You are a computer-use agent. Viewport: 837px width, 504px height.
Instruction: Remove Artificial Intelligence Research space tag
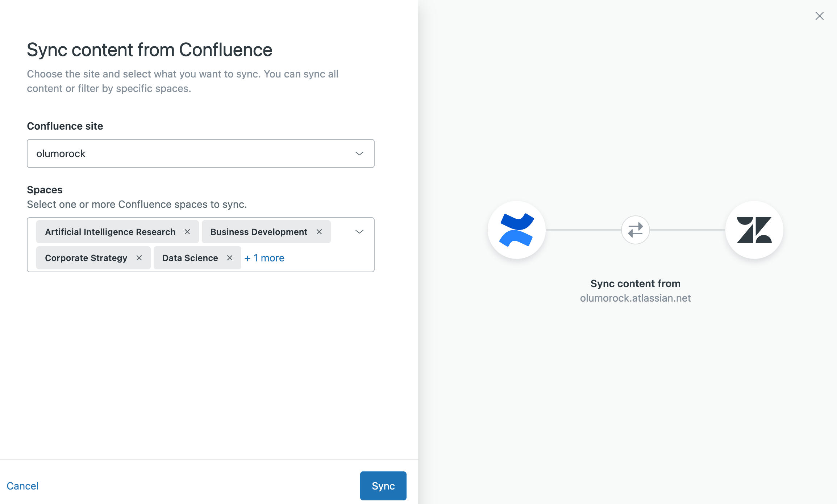(187, 232)
